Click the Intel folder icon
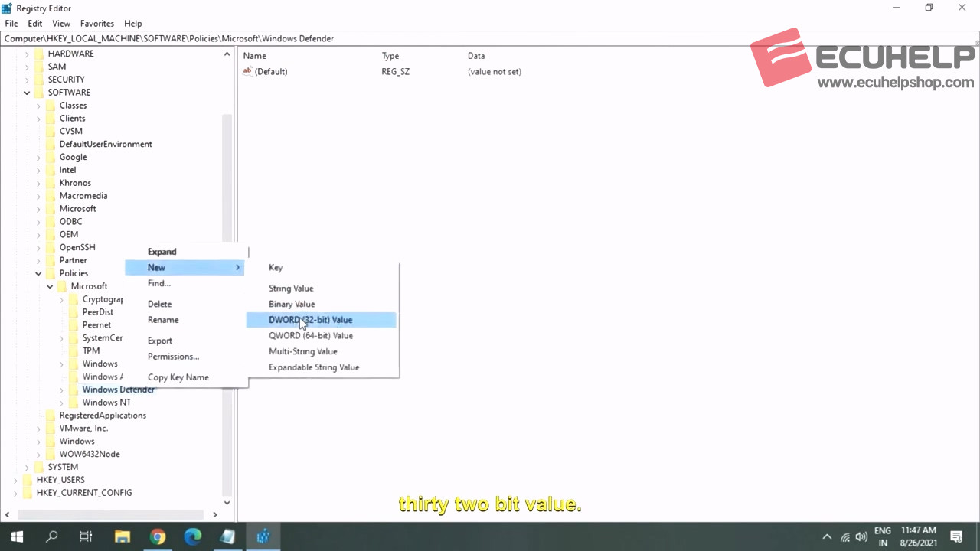The height and width of the screenshot is (551, 980). (x=51, y=170)
